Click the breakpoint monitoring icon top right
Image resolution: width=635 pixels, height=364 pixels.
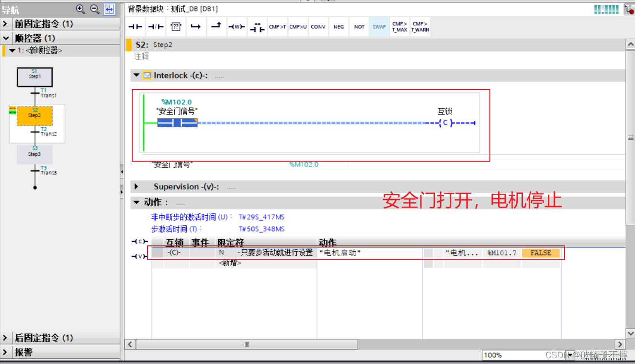(x=629, y=9)
